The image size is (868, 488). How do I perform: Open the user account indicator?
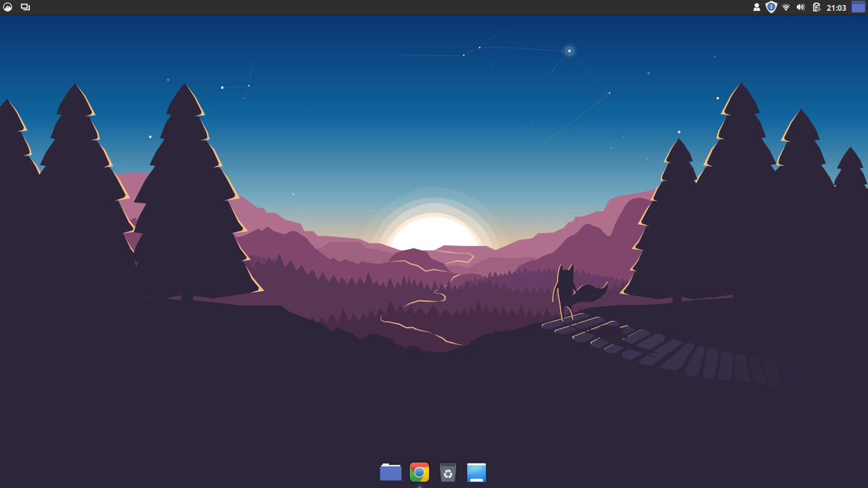click(x=756, y=8)
